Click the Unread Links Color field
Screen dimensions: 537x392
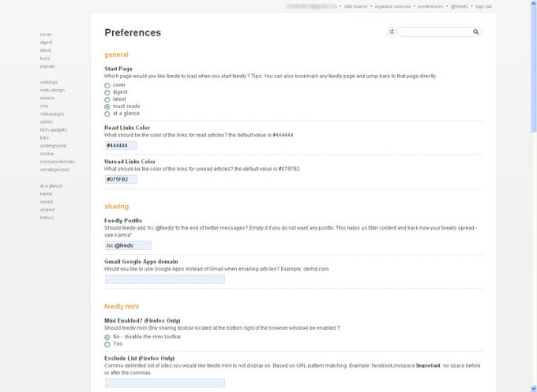(x=121, y=179)
